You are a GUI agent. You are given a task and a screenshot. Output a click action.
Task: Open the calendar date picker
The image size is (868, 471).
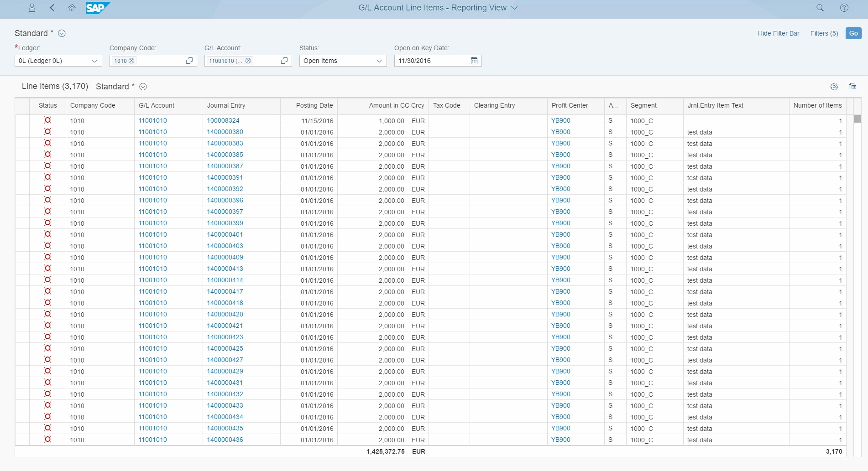click(474, 61)
